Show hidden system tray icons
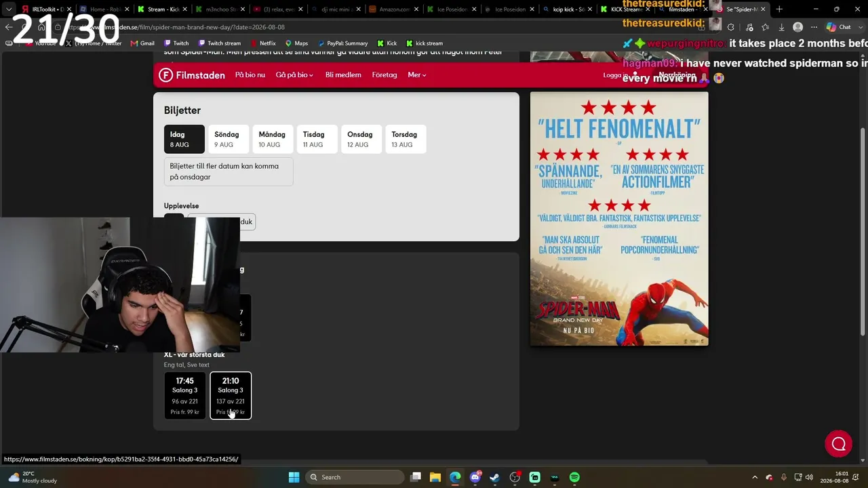 pyautogui.click(x=755, y=477)
